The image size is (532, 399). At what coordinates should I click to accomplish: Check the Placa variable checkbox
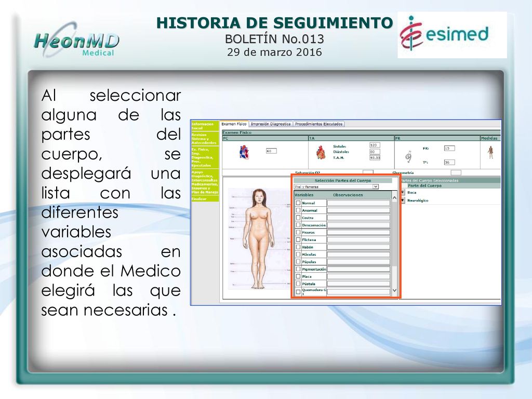pyautogui.click(x=298, y=276)
